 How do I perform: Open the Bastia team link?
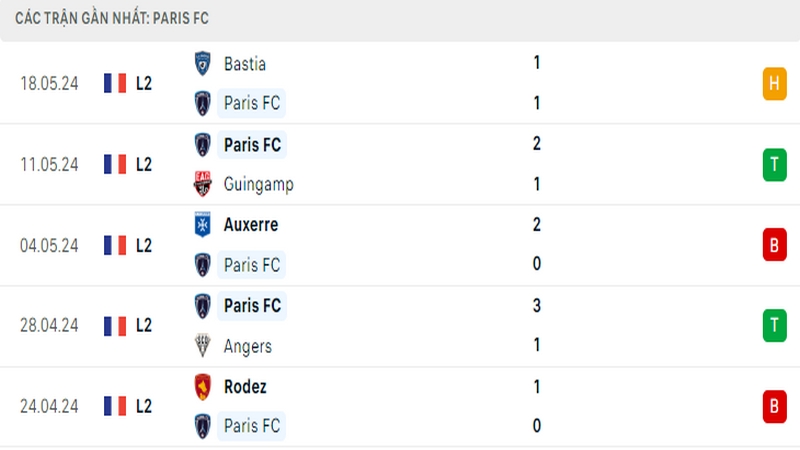[x=245, y=64]
